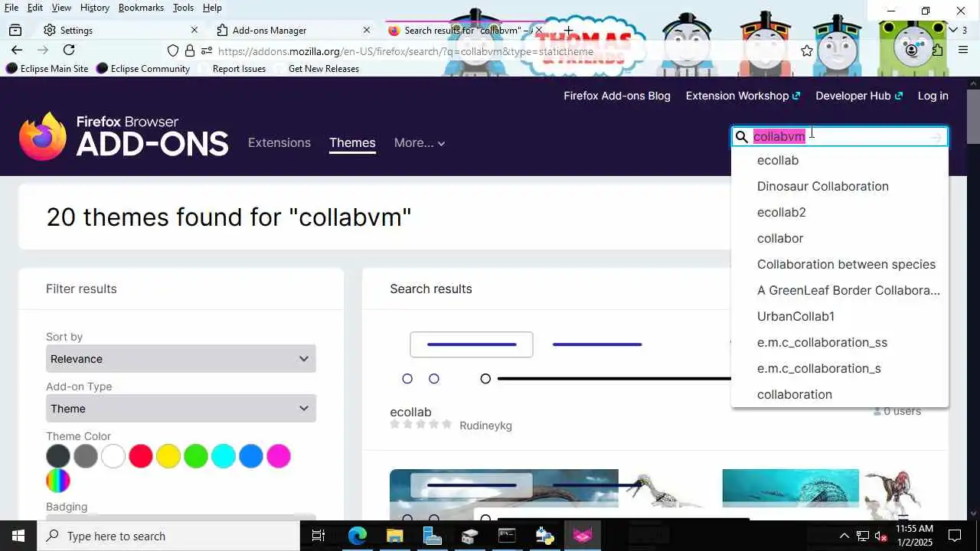
Task: Click in the add-ons search field
Action: coord(838,136)
